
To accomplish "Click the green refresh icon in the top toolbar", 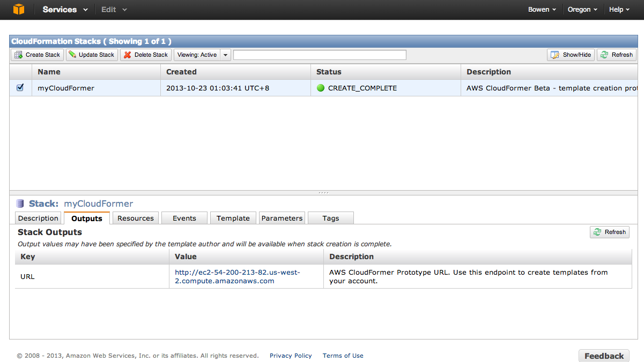I will (x=604, y=55).
